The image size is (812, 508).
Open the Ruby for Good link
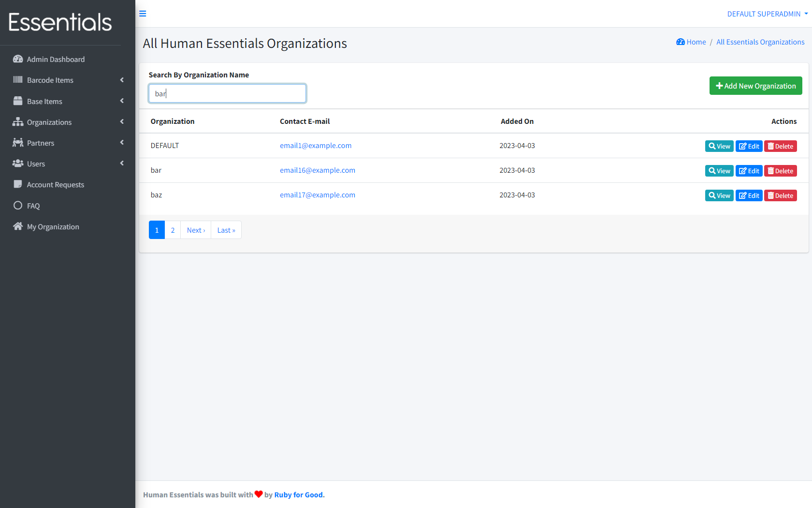point(299,494)
